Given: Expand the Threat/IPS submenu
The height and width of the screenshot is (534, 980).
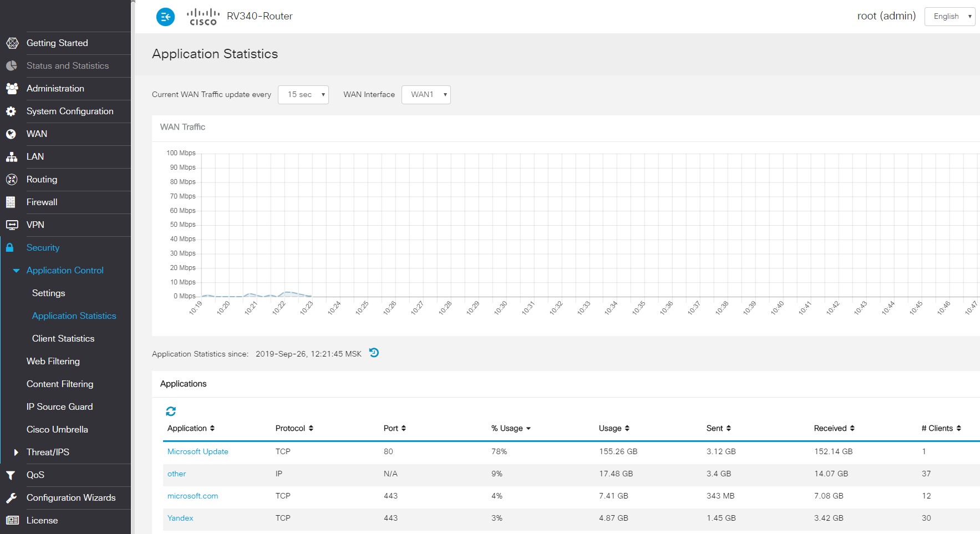Looking at the screenshot, I should [16, 452].
